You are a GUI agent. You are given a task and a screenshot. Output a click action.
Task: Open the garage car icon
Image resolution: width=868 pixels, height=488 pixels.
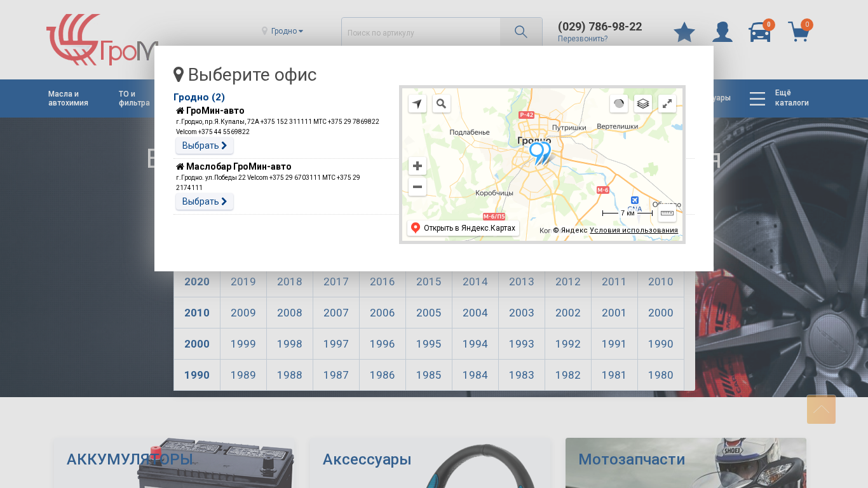(x=760, y=32)
